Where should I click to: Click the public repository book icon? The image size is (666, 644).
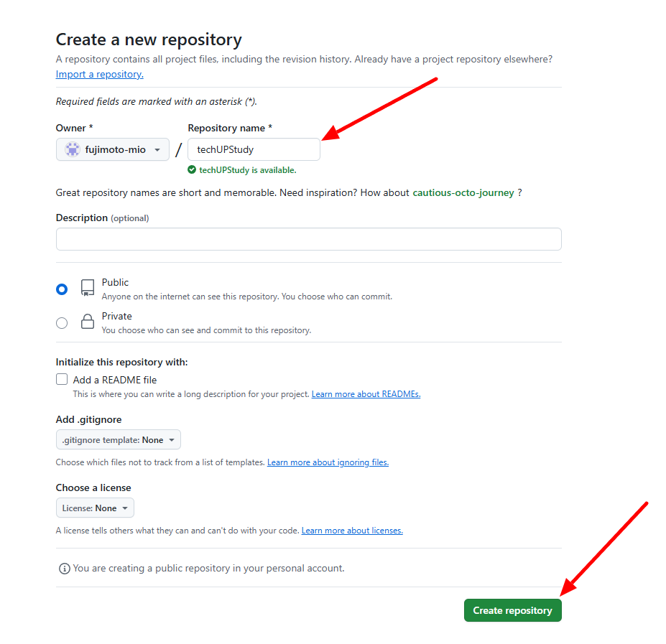pyautogui.click(x=88, y=288)
